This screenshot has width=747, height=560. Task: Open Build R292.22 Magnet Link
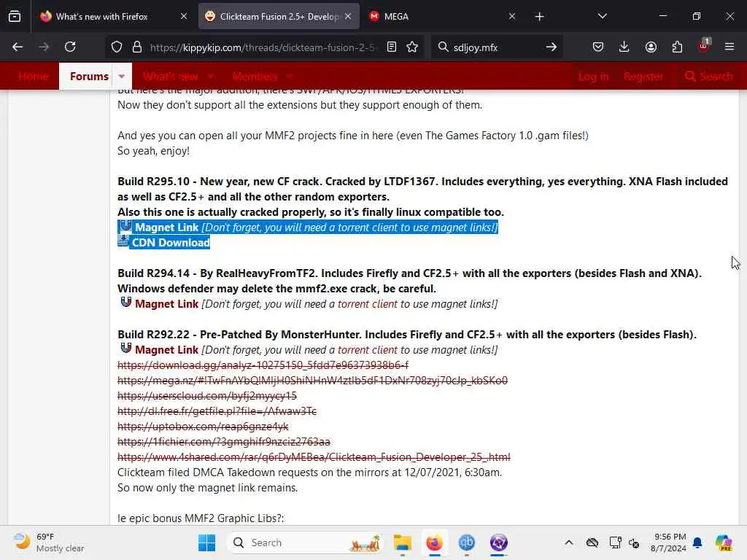[x=167, y=350]
